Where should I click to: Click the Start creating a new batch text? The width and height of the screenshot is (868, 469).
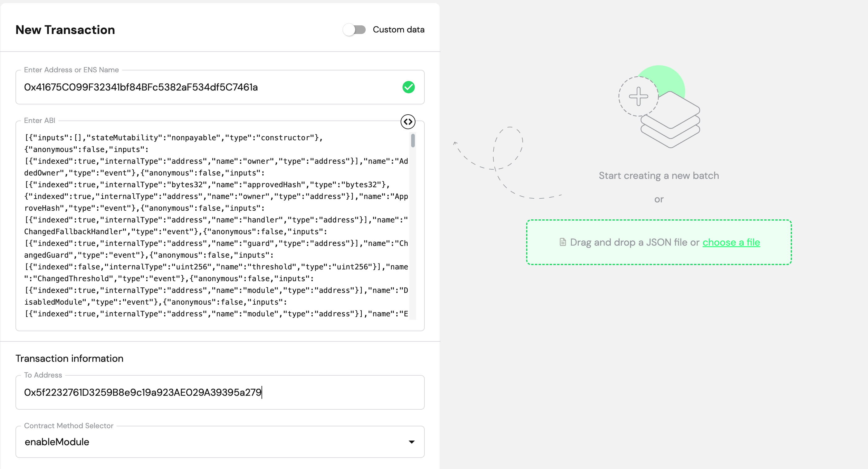click(x=659, y=176)
